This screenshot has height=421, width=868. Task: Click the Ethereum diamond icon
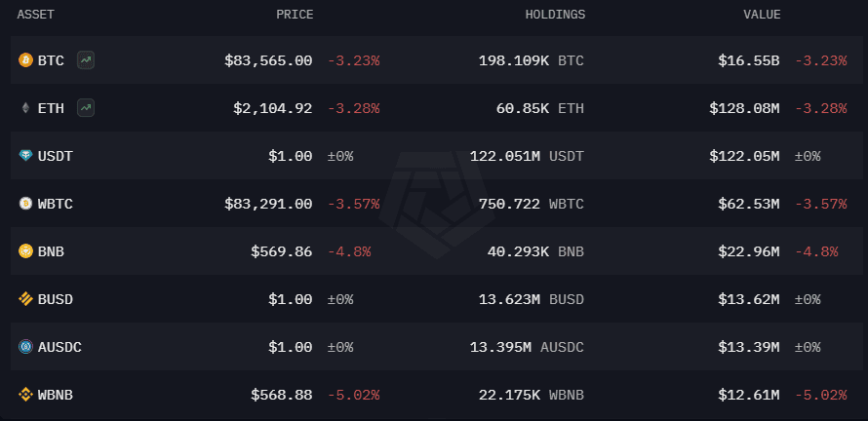[25, 108]
